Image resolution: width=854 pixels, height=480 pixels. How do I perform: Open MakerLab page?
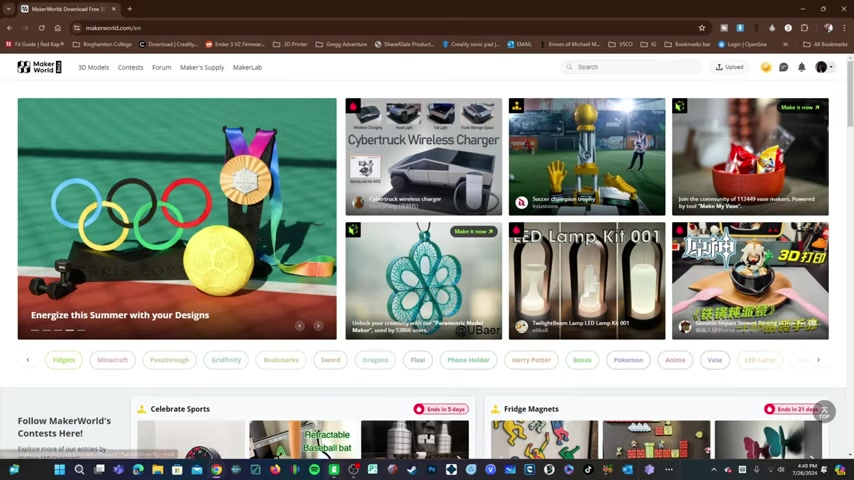click(247, 67)
